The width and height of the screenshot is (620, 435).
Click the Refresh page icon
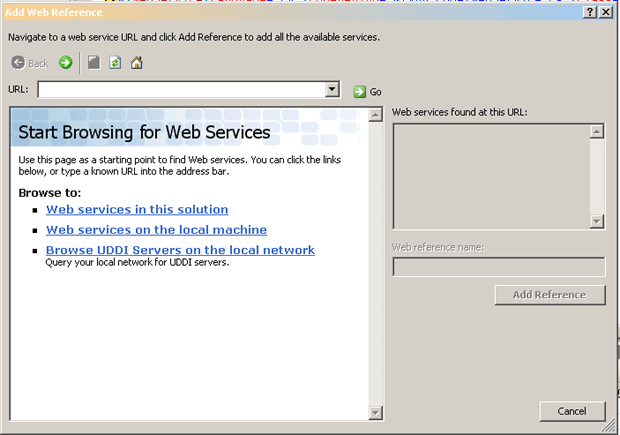point(115,62)
